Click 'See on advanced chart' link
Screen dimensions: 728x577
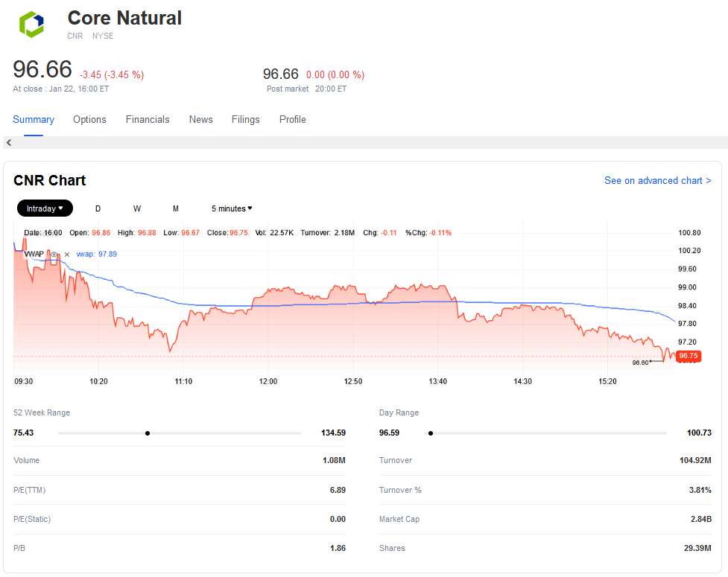pos(657,180)
